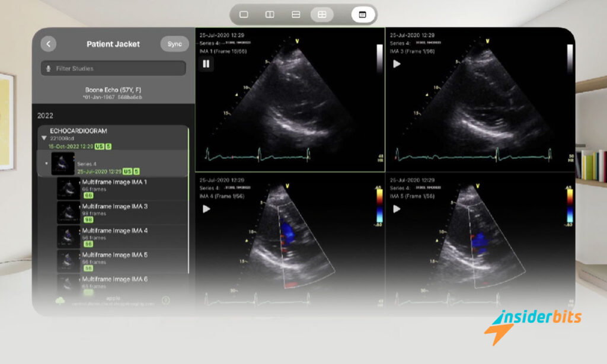Choose the horizontal split layout icon

296,14
